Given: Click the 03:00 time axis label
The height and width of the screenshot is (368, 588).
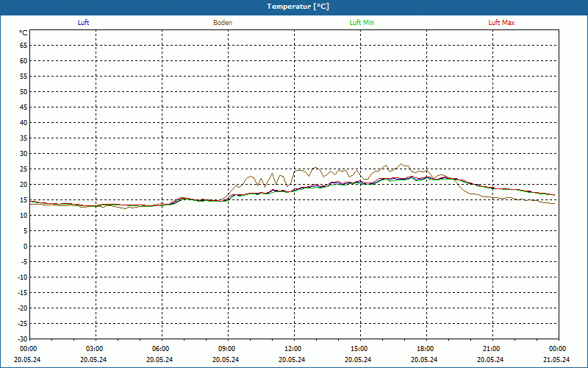Looking at the screenshot, I should (95, 349).
